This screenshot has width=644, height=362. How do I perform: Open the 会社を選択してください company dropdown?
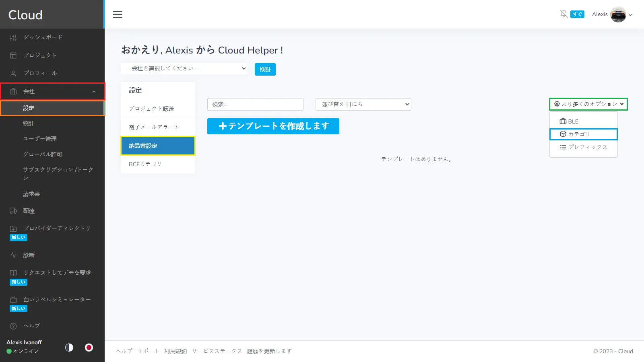tap(184, 68)
